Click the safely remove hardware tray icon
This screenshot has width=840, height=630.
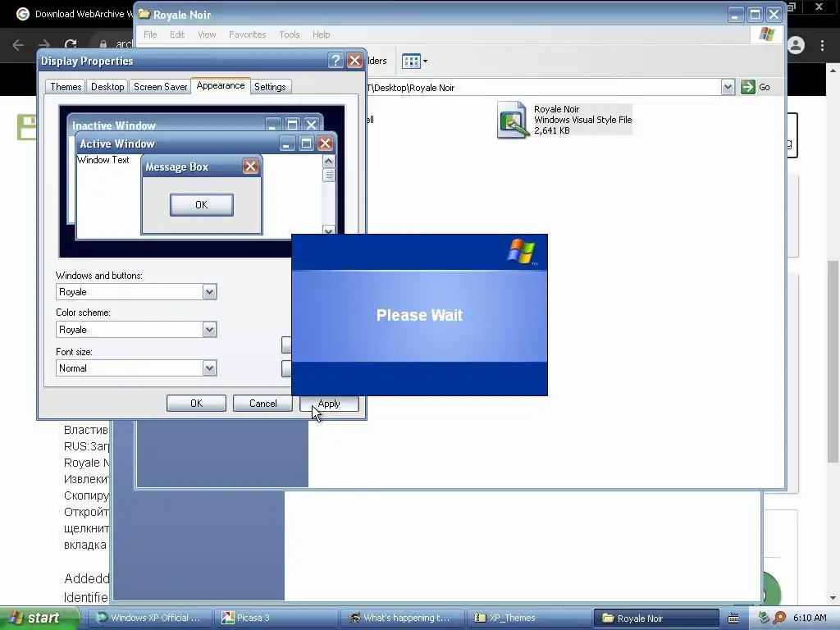coord(764,618)
